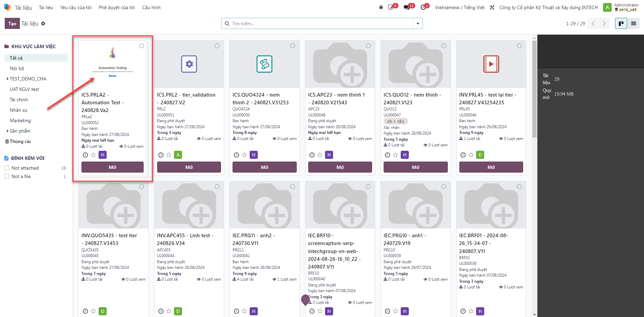Click the Odoo app home logo
This screenshot has height=317, width=644.
[x=7, y=7]
